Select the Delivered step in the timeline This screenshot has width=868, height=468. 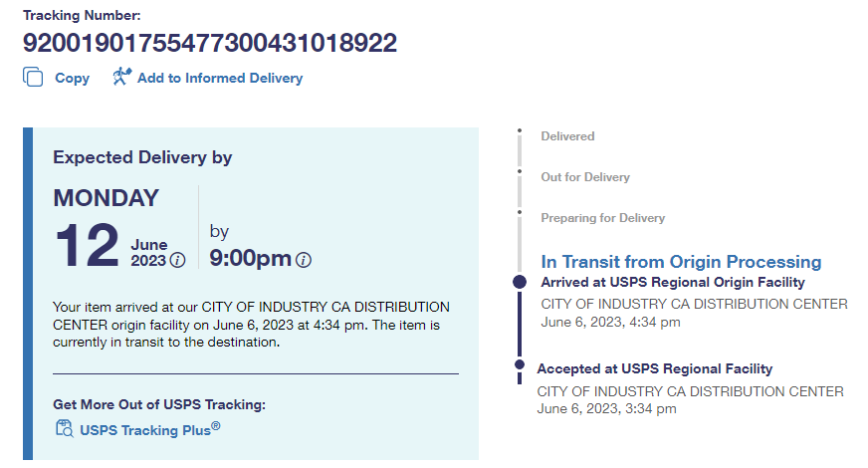click(x=567, y=136)
